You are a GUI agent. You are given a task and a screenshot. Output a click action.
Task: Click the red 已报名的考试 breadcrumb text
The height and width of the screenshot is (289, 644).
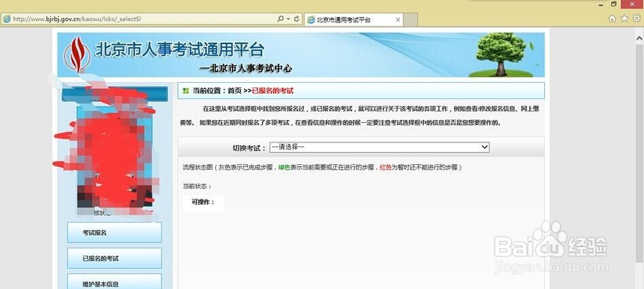pos(272,91)
